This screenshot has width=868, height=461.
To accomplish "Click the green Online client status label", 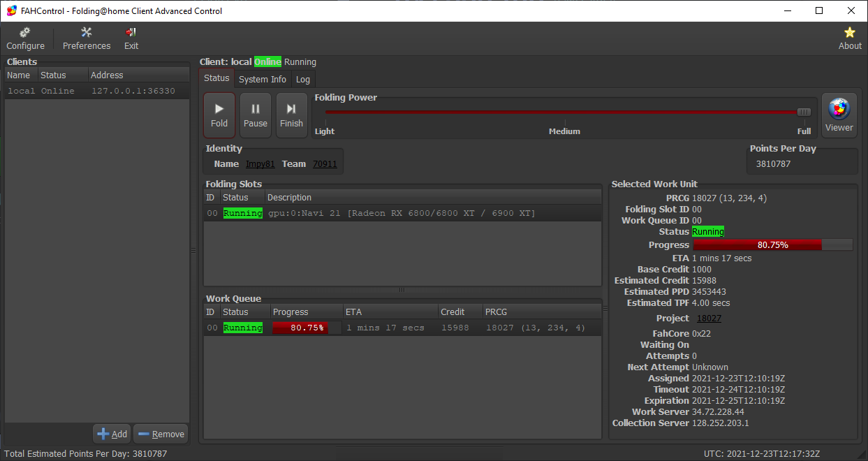I will tap(267, 61).
